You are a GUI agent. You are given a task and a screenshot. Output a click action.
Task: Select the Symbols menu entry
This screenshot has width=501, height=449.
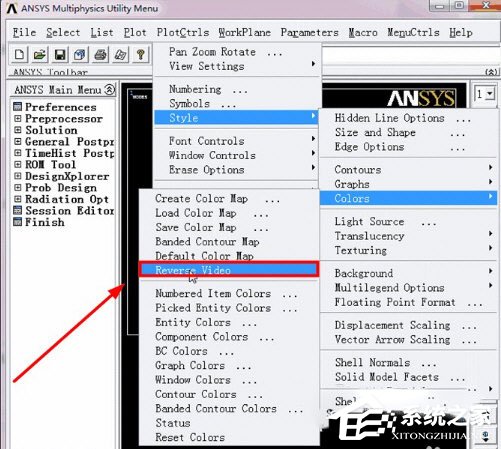coord(237,104)
